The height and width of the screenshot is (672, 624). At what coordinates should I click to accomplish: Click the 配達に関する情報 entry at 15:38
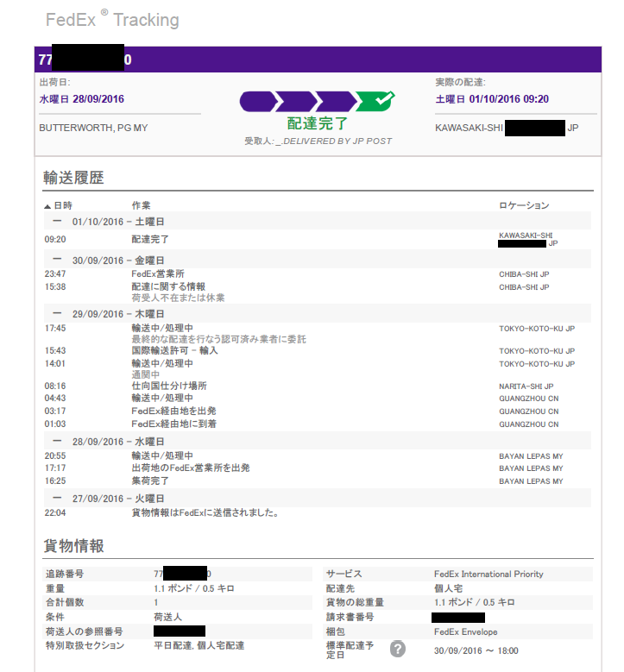click(x=168, y=286)
